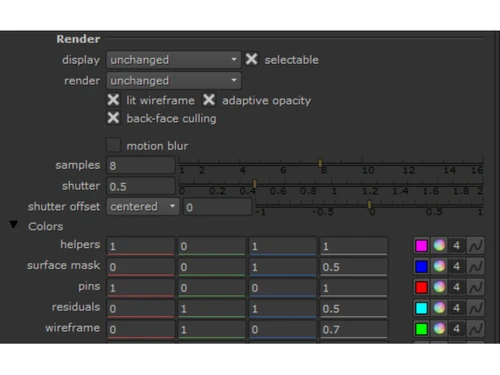Click the pins blue channel field
The height and width of the screenshot is (375, 500).
283,287
